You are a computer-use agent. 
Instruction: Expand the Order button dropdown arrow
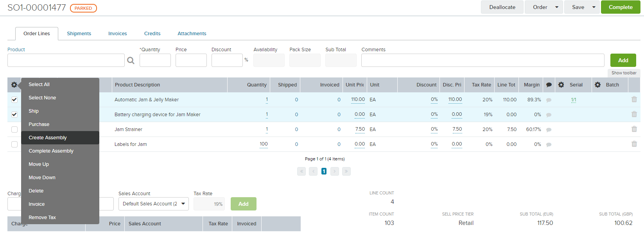point(557,7)
